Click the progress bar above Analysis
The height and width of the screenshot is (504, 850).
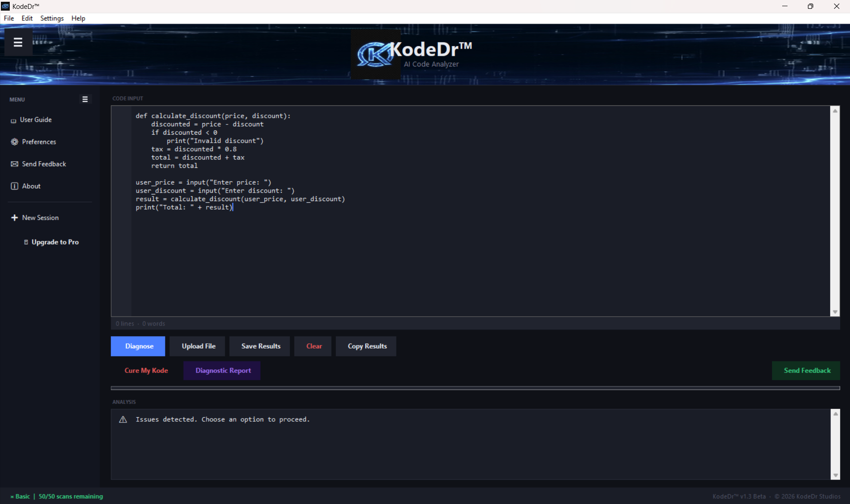click(475, 388)
